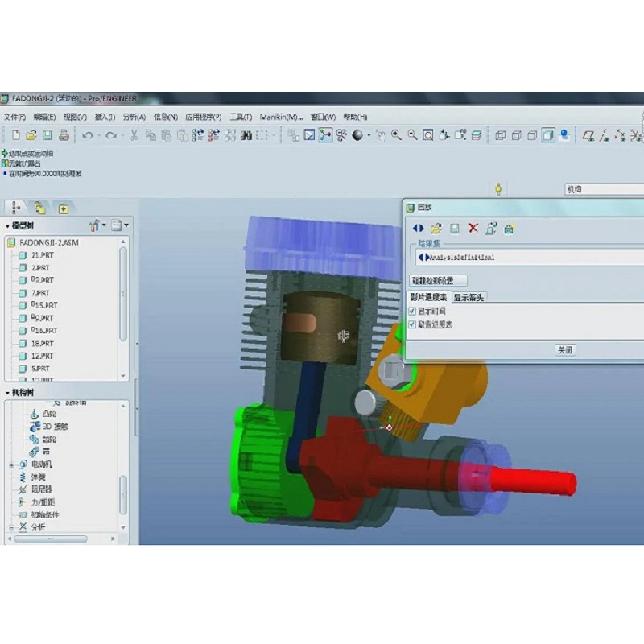Open the shaded sphere appearance icon

[x=357, y=135]
